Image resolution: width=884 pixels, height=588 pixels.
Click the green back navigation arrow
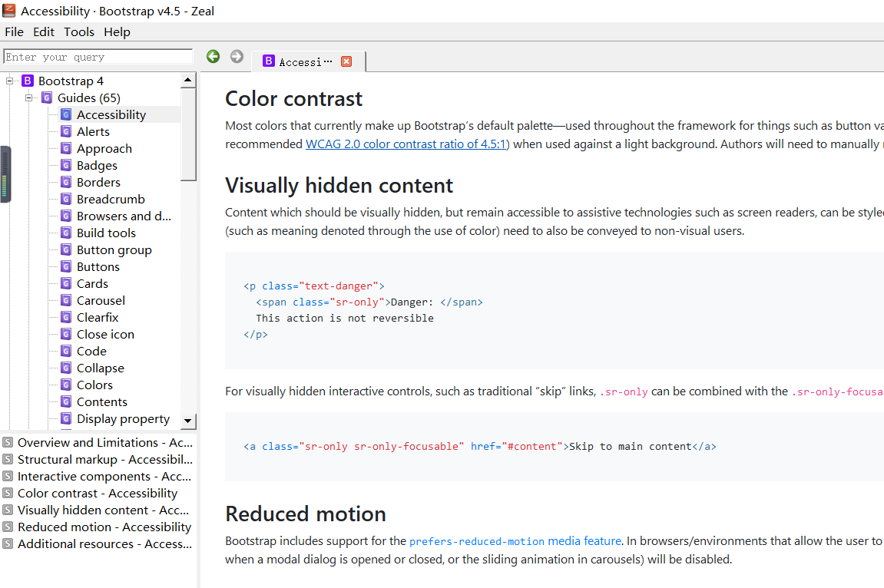(213, 56)
